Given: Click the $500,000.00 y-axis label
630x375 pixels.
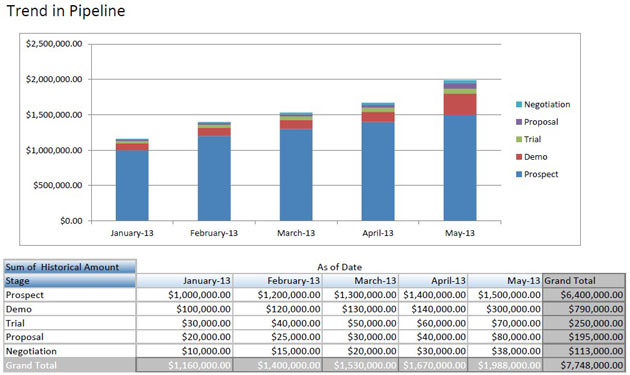Looking at the screenshot, I should 58,185.
